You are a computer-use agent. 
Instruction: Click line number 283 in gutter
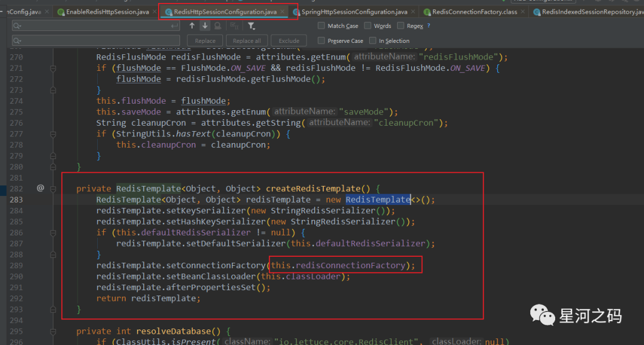click(x=17, y=200)
